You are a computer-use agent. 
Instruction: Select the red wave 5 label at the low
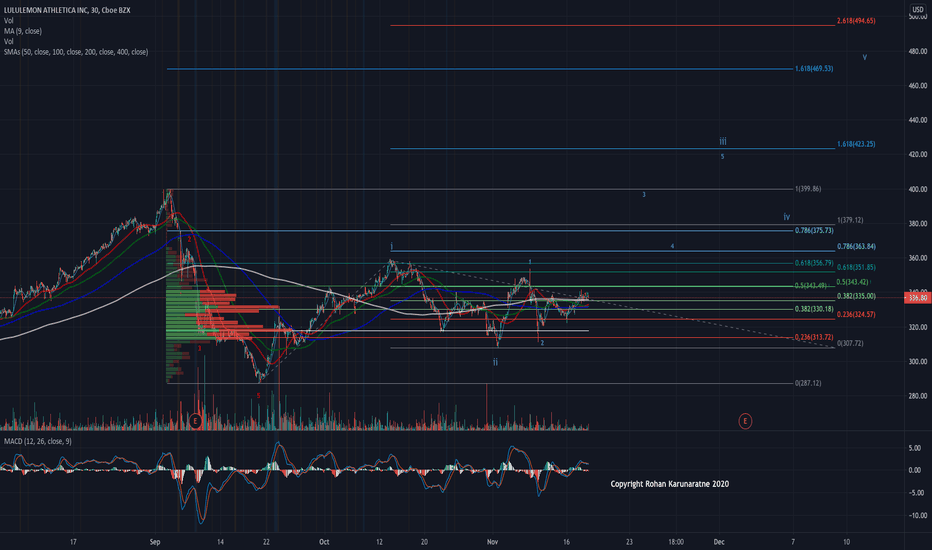click(258, 396)
